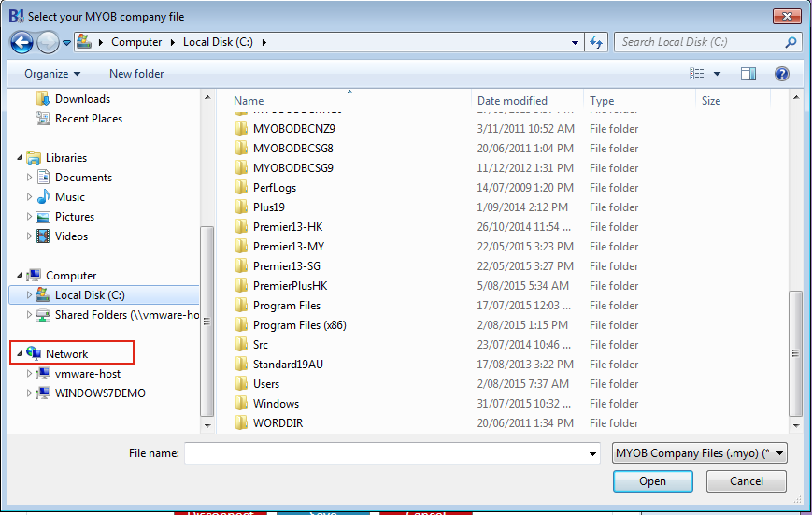812x515 pixels.
Task: Select Local Disk (C:) in navigation pane
Action: [104, 294]
